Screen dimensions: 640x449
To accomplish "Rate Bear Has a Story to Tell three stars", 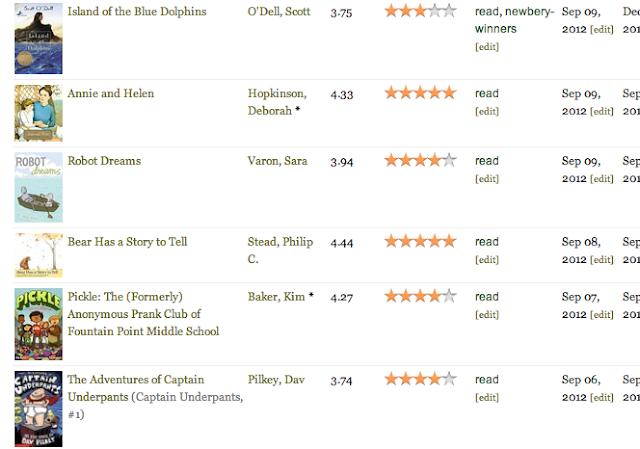I will point(420,241).
